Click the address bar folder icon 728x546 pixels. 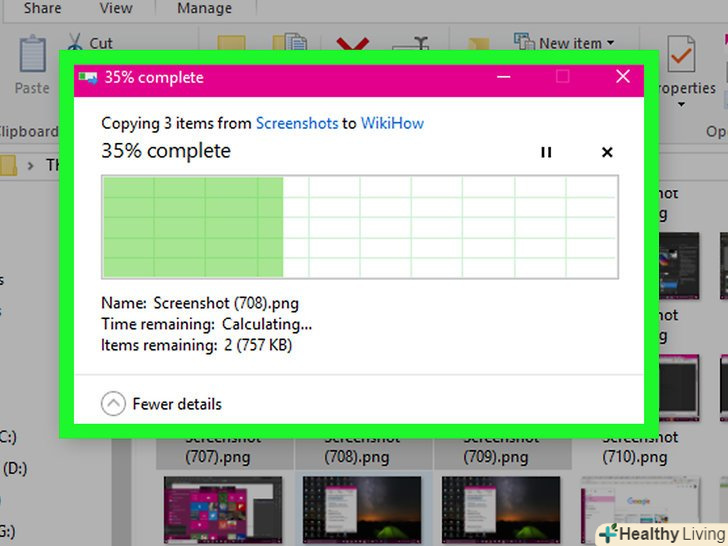coord(8,165)
